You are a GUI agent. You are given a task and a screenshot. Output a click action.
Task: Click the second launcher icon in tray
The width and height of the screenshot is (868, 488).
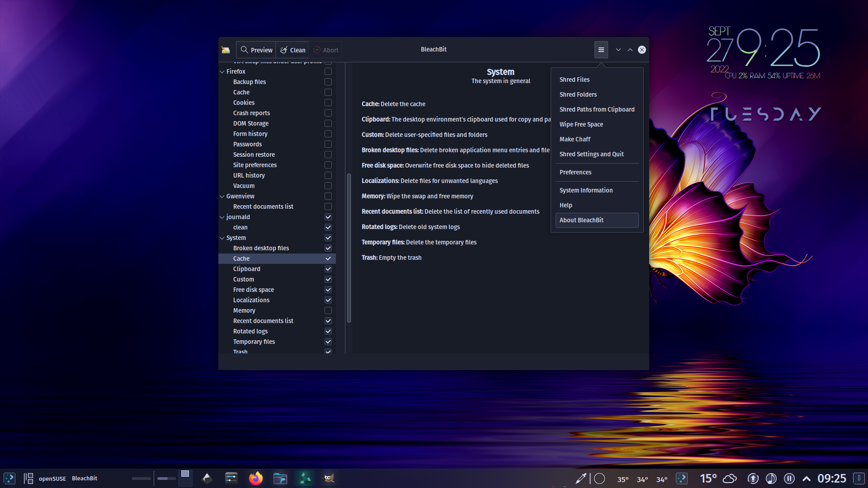tap(682, 478)
